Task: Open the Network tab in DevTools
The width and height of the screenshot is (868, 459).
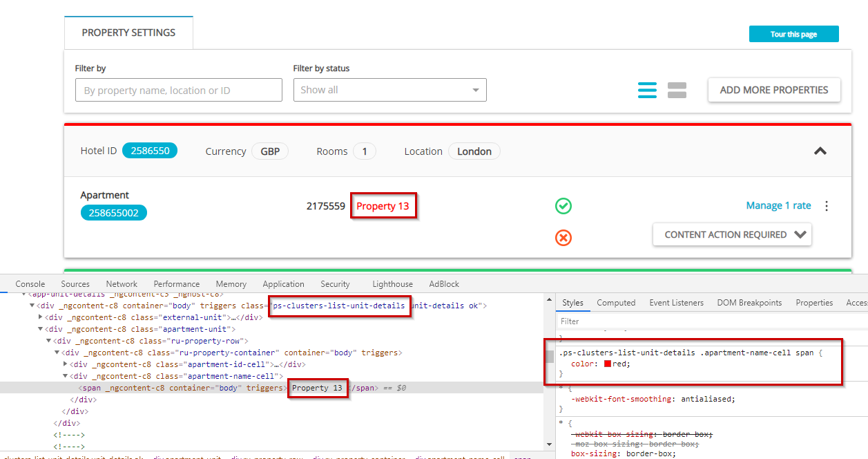Action: pyautogui.click(x=122, y=284)
